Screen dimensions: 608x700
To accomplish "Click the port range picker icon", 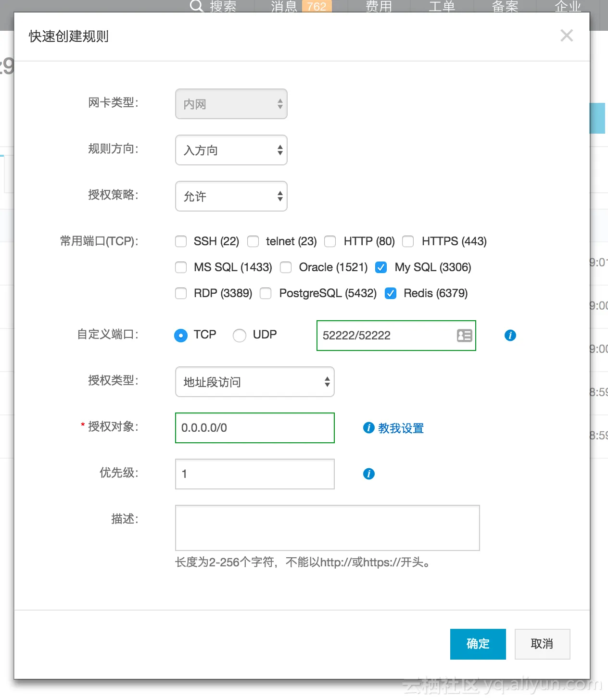I will click(464, 336).
